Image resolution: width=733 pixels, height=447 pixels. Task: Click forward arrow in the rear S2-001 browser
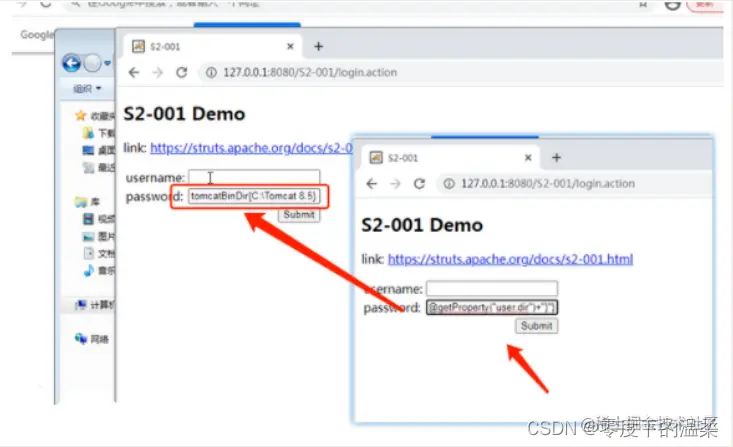click(x=158, y=72)
